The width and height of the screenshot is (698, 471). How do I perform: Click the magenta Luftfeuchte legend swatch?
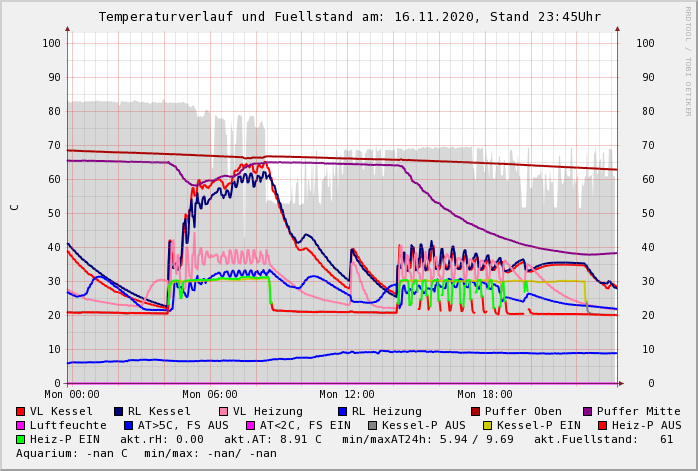pos(21,425)
